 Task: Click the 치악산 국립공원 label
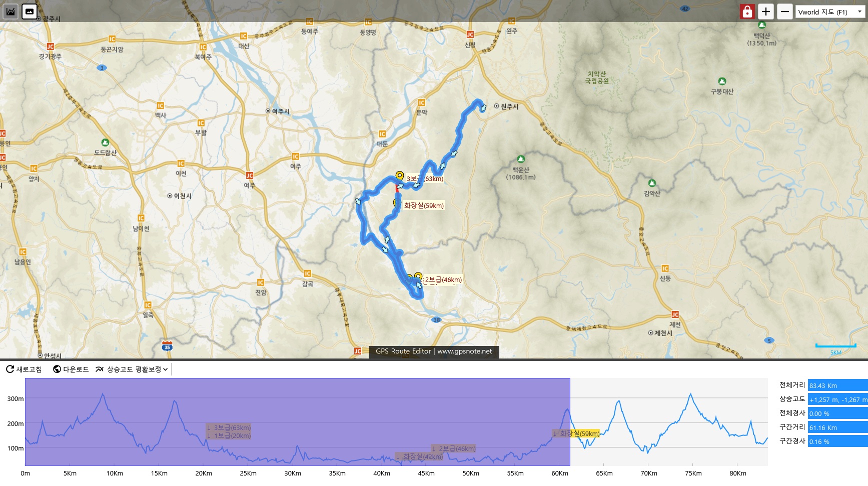597,77
